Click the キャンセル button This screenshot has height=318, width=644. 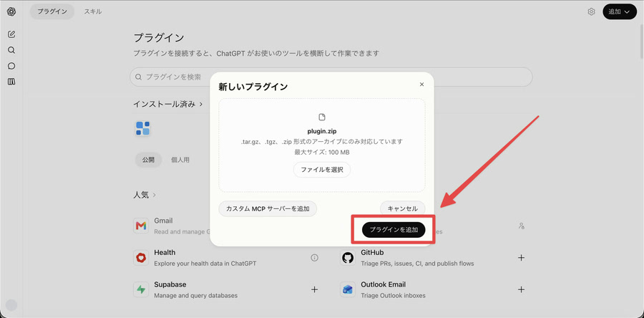(402, 208)
